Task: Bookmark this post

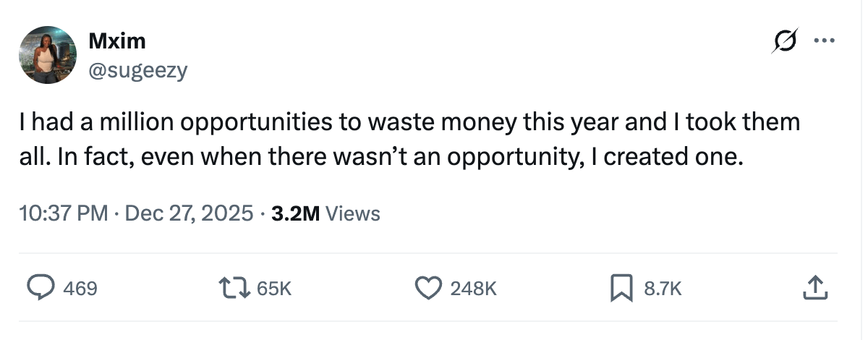Action: (620, 289)
